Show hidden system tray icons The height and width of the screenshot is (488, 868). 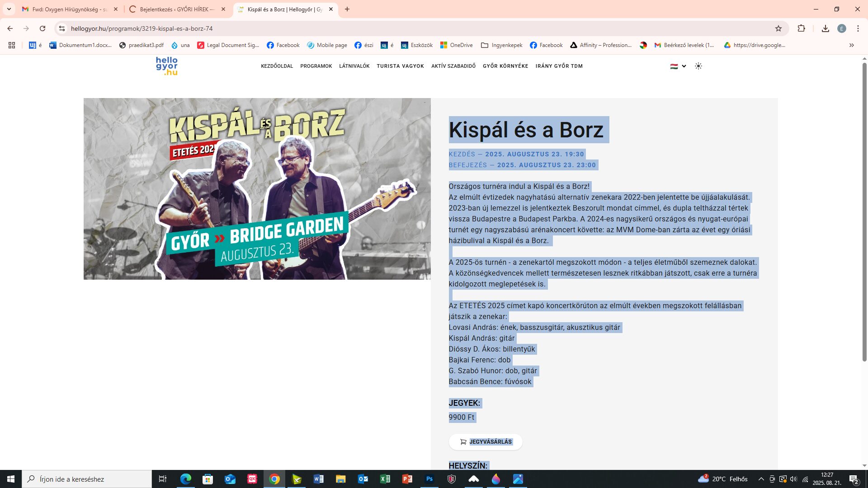pos(761,479)
